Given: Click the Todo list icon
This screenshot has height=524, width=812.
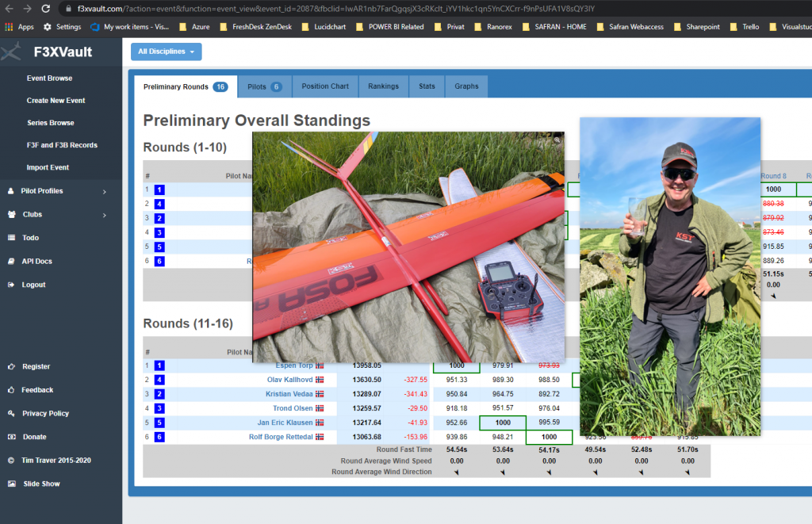Looking at the screenshot, I should pyautogui.click(x=12, y=238).
